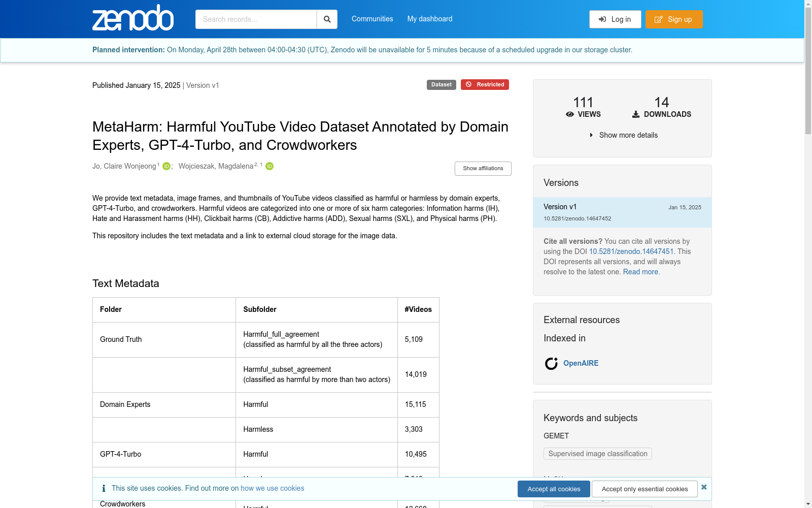
Task: Open Jo, Claire Wonjeong's ORCID icon
Action: (166, 166)
